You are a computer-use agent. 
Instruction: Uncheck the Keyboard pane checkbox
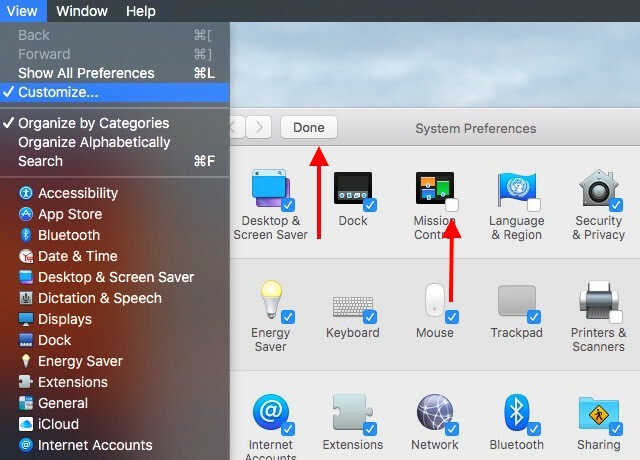370,317
